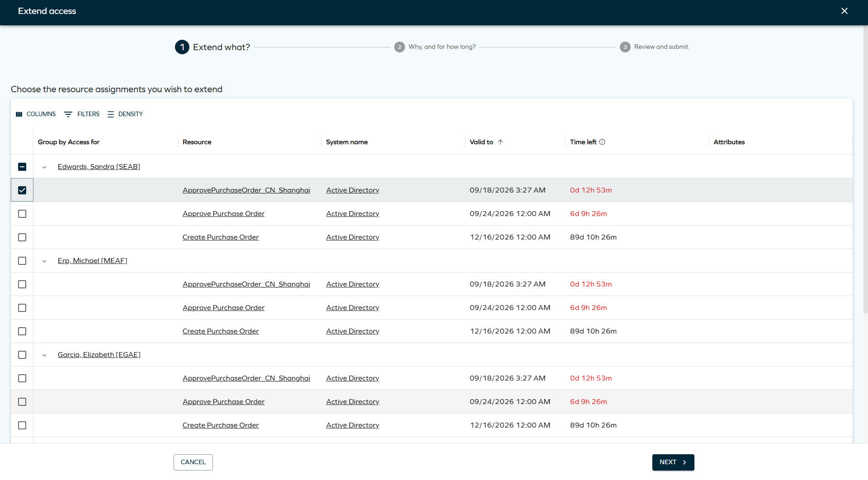Close the Extend access dialog

click(x=844, y=11)
